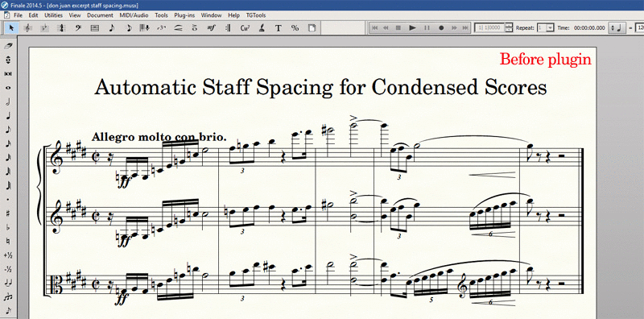Open the View menu

pyautogui.click(x=75, y=15)
